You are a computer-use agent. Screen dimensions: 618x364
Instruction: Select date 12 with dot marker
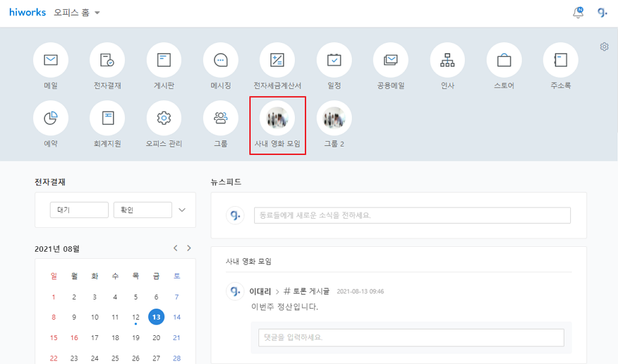point(136,317)
